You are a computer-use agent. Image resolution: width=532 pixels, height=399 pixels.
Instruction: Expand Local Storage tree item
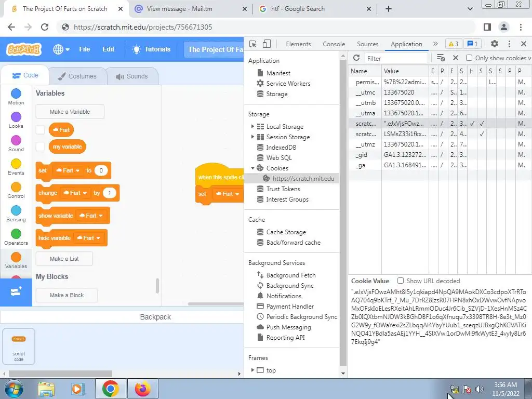pos(252,126)
